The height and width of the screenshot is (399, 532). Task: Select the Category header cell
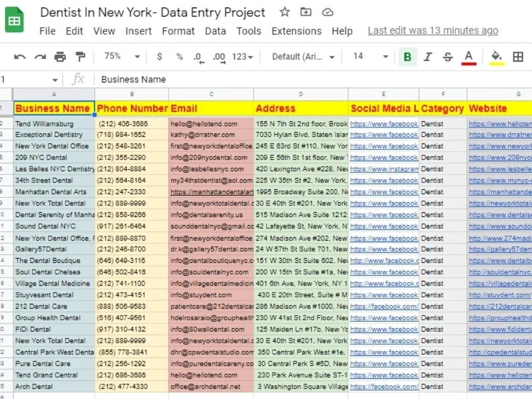443,108
